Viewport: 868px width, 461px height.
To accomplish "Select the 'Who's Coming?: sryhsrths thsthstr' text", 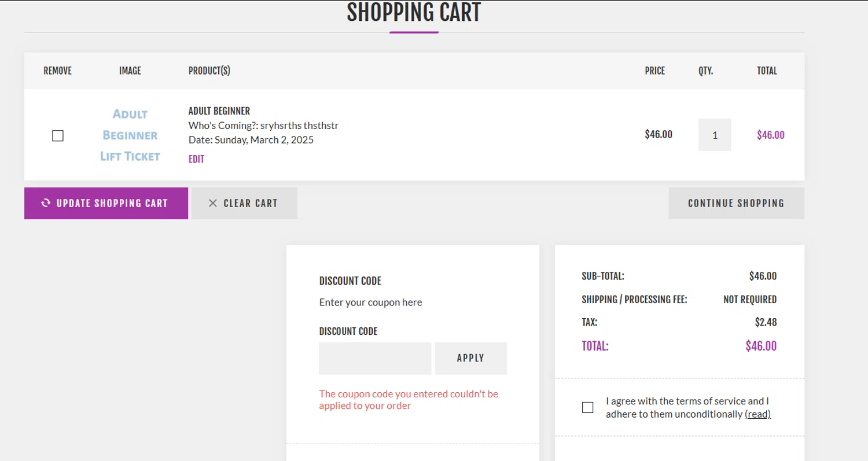I will point(263,125).
